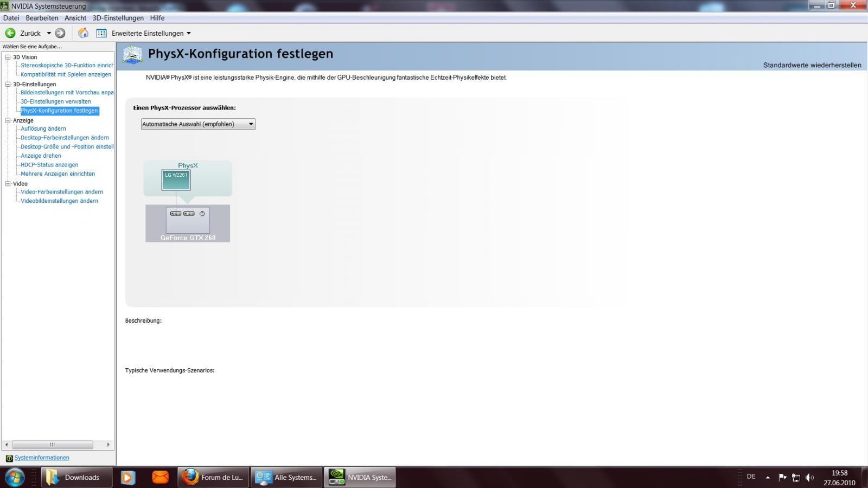Open the Hilfe menu
Image resolution: width=868 pixels, height=488 pixels.
157,18
